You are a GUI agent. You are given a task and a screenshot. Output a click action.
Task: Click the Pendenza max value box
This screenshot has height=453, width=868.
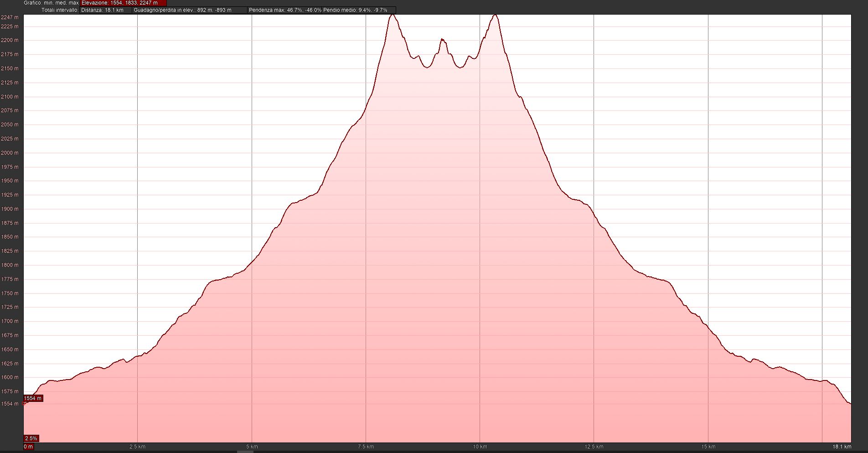[285, 10]
